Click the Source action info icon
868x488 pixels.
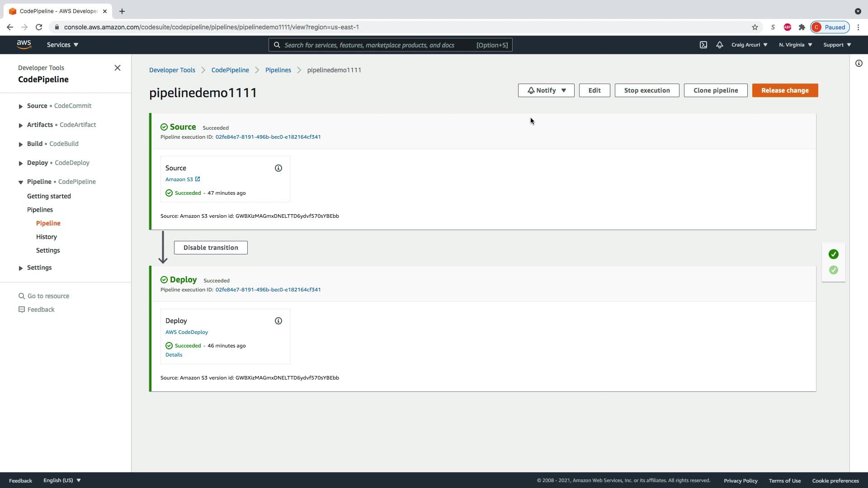(278, 168)
